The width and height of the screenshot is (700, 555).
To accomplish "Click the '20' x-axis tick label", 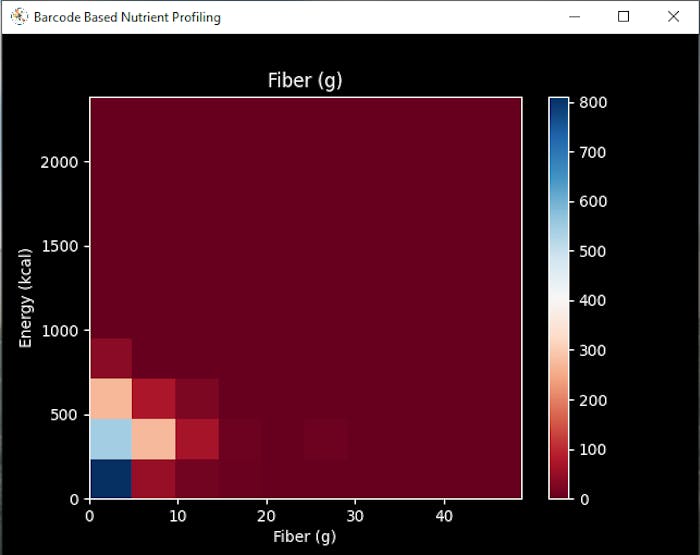I will coord(267,516).
